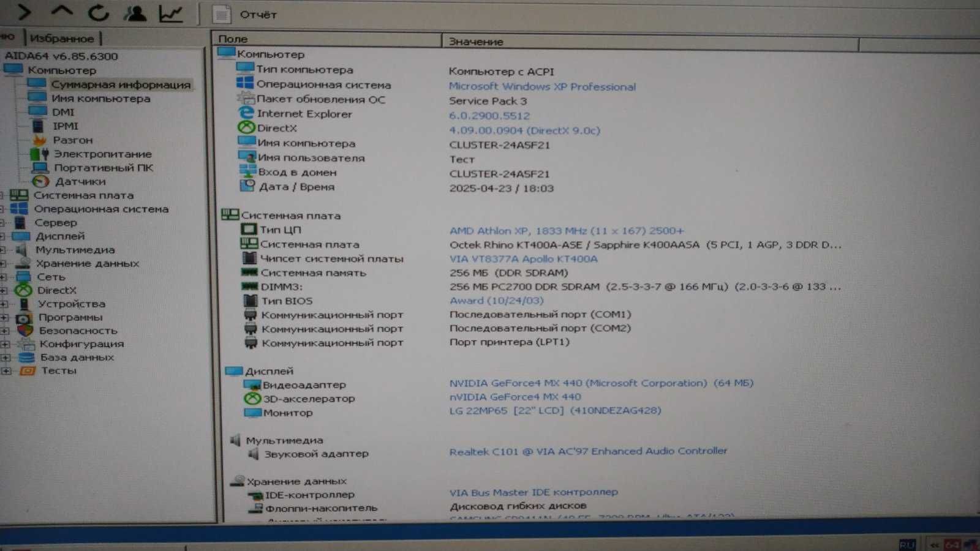Expand the Операционная система tree node
980x551 pixels.
[3, 209]
